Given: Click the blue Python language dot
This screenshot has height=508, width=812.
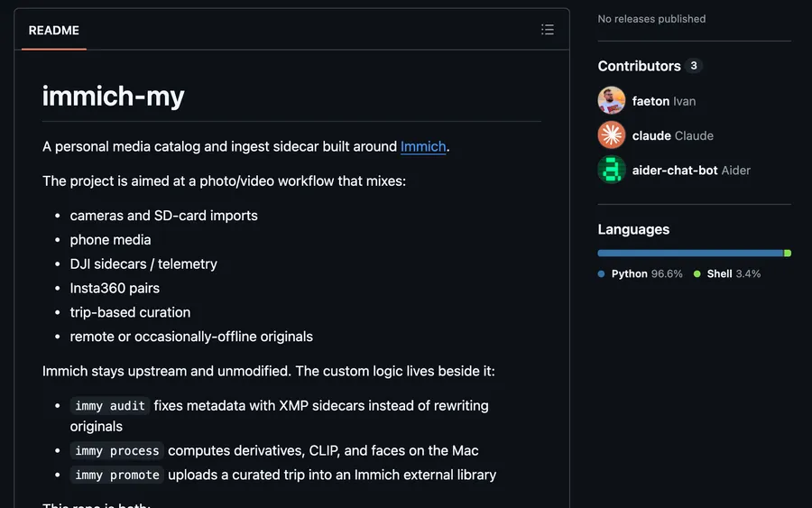Looking at the screenshot, I should pyautogui.click(x=601, y=274).
